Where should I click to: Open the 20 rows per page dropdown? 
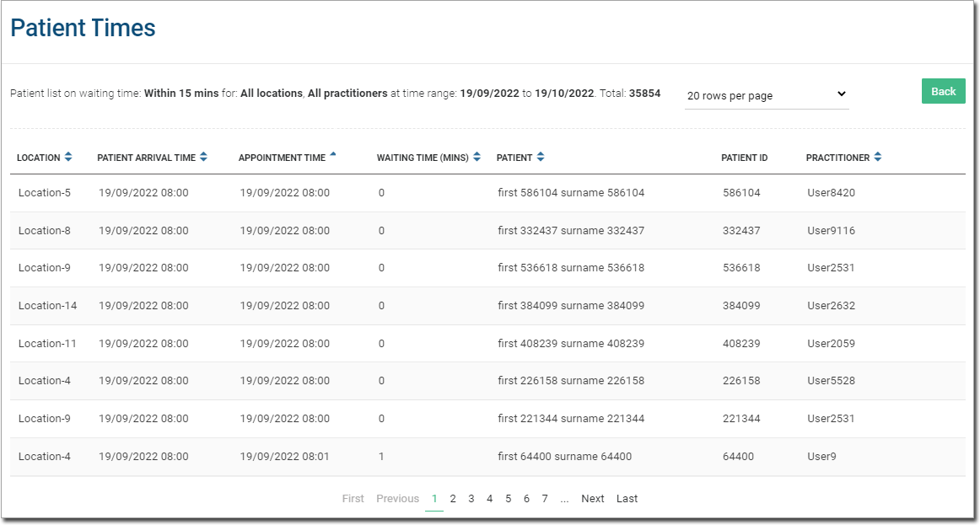tap(766, 95)
